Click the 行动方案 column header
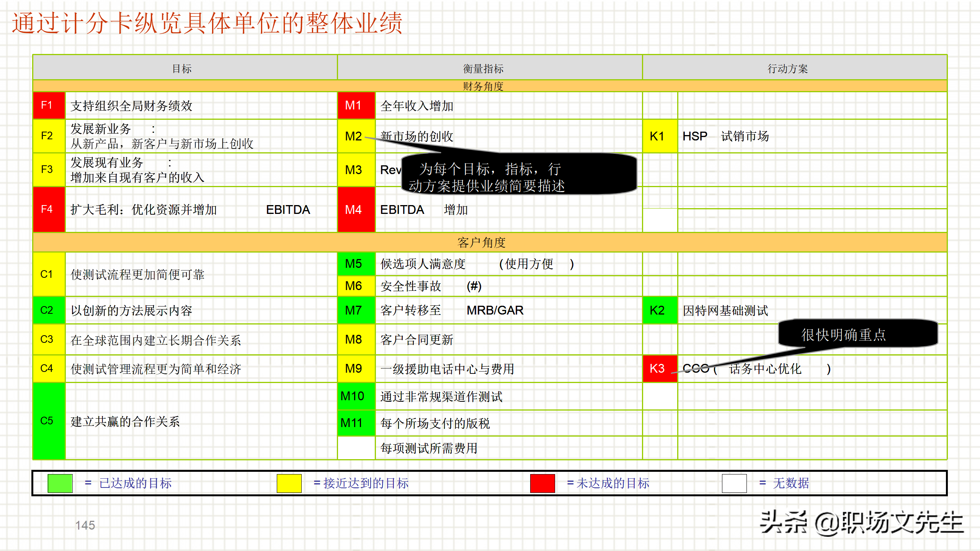Screen dimensions: 980x551 pos(787,68)
